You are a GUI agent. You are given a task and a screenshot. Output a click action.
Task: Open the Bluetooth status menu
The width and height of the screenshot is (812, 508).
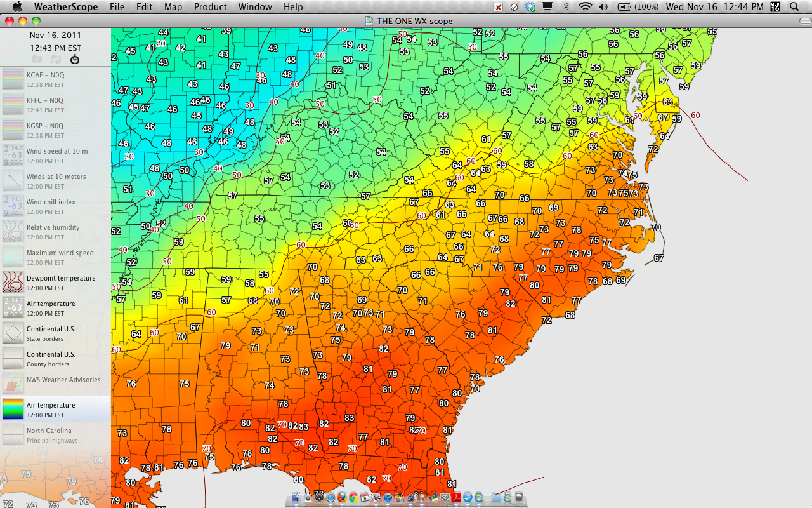[x=566, y=7]
